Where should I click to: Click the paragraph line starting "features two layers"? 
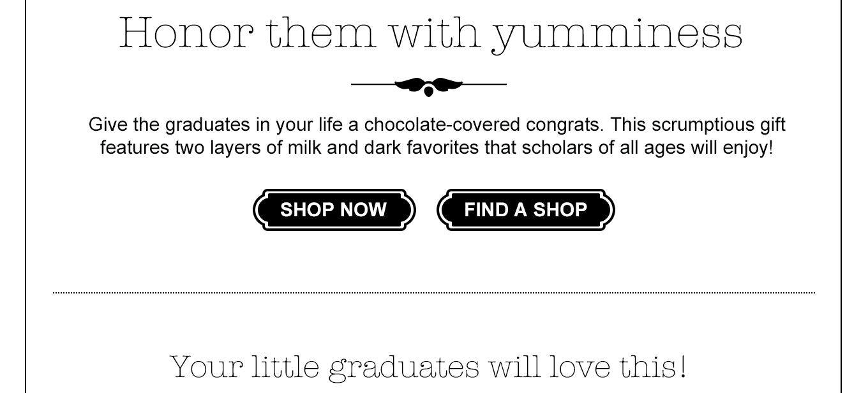pos(437,148)
